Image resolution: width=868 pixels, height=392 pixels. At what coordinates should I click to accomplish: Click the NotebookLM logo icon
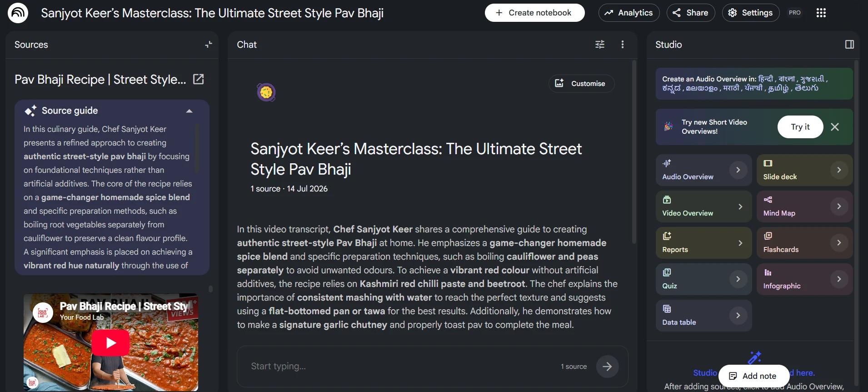[x=18, y=13]
